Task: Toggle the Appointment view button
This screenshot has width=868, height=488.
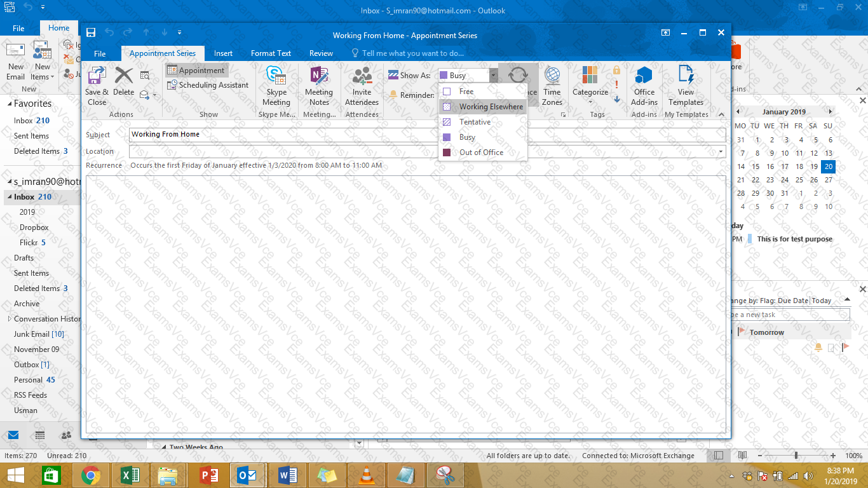Action: tap(196, 71)
